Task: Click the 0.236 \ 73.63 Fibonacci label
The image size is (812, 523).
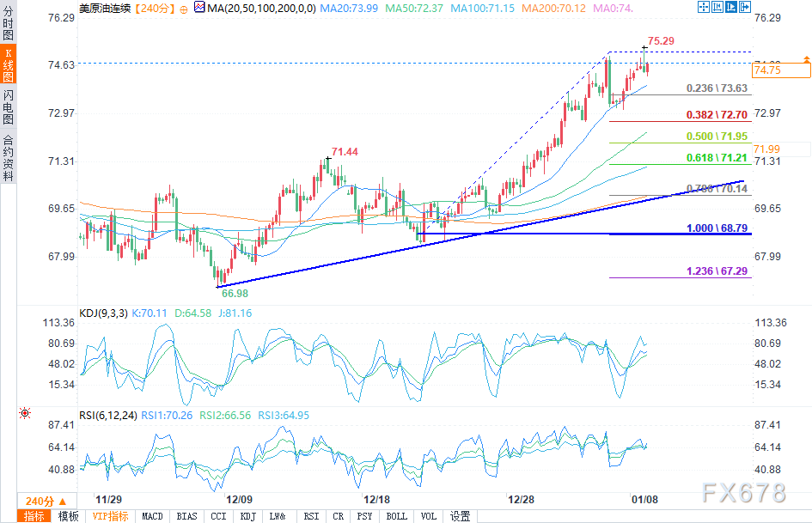Action: (717, 88)
